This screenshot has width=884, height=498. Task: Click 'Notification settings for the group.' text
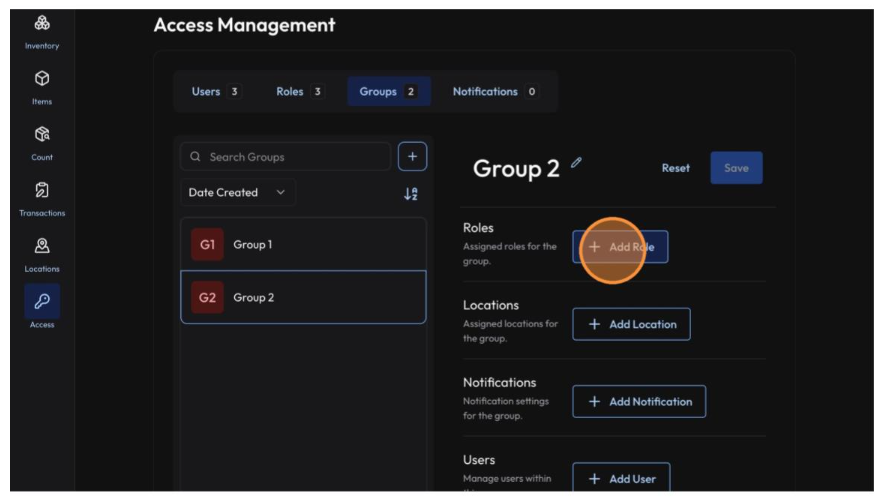point(506,408)
